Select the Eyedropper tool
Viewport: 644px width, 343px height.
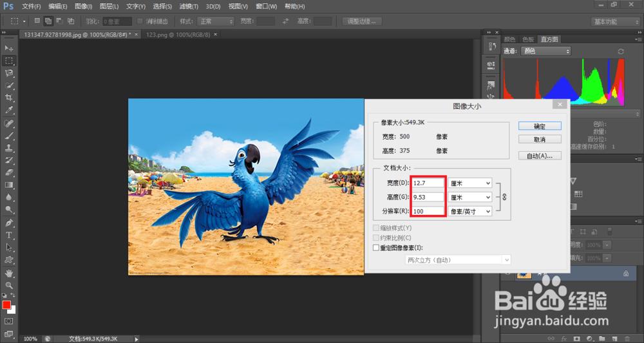pyautogui.click(x=8, y=110)
